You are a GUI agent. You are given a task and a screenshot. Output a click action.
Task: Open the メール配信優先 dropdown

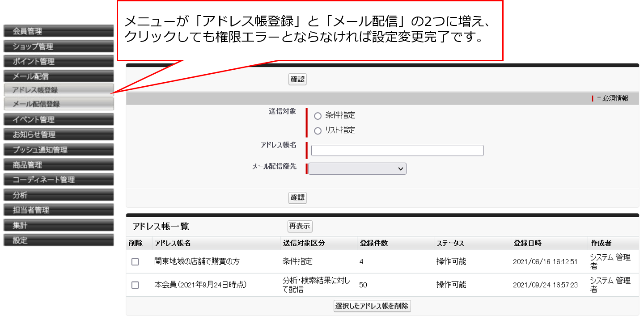[357, 169]
